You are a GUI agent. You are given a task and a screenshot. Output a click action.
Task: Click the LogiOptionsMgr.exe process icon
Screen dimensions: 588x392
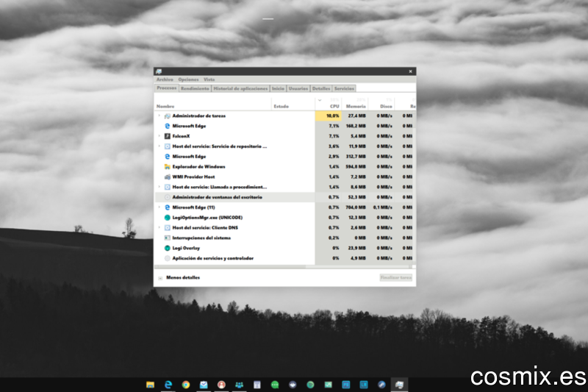click(x=168, y=218)
